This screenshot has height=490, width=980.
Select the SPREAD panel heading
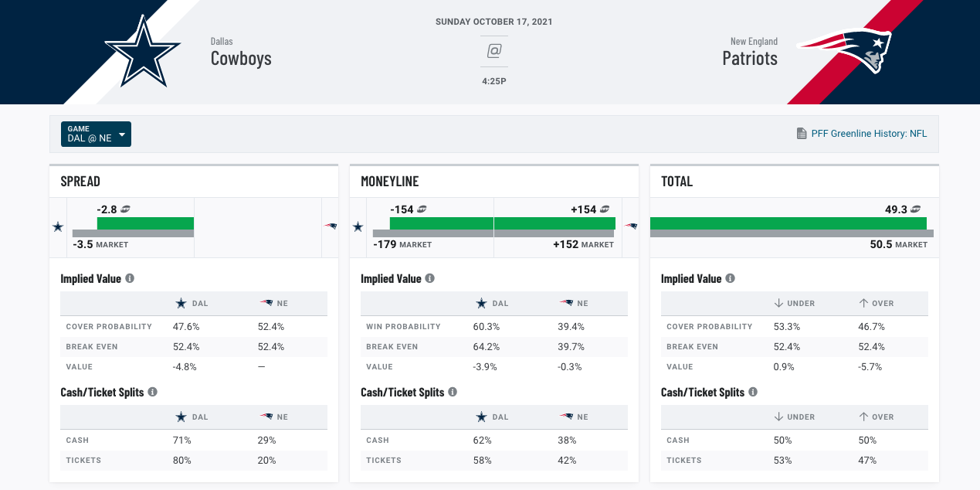click(80, 182)
